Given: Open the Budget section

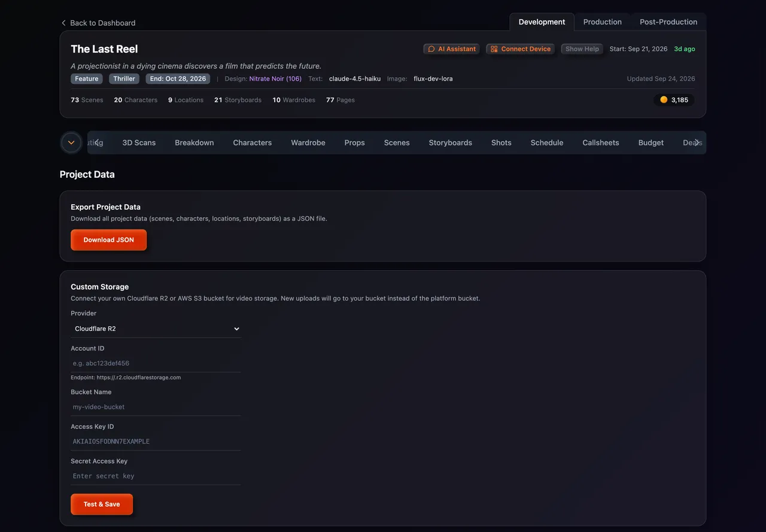Looking at the screenshot, I should [x=651, y=142].
